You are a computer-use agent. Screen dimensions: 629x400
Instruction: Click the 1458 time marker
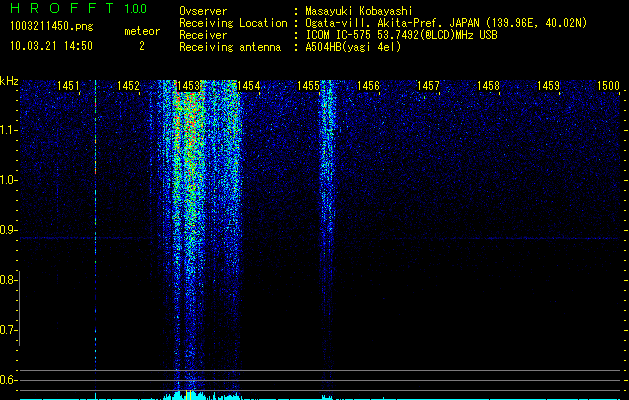pos(488,85)
